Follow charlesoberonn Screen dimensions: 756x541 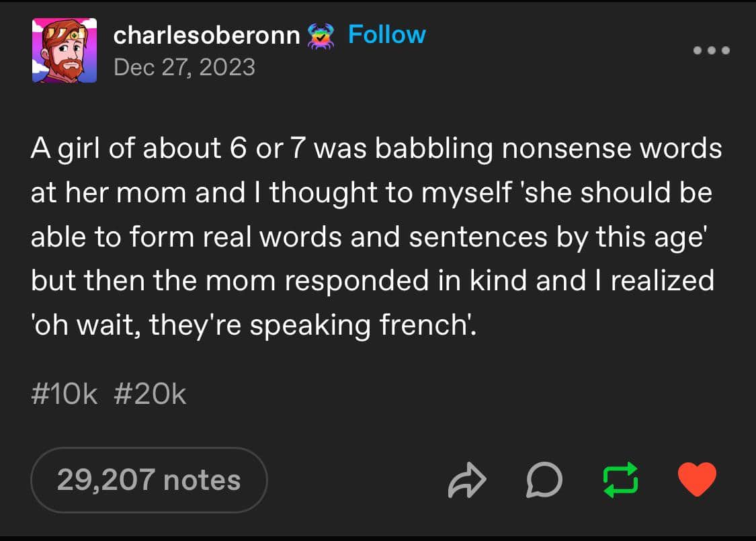(x=386, y=35)
